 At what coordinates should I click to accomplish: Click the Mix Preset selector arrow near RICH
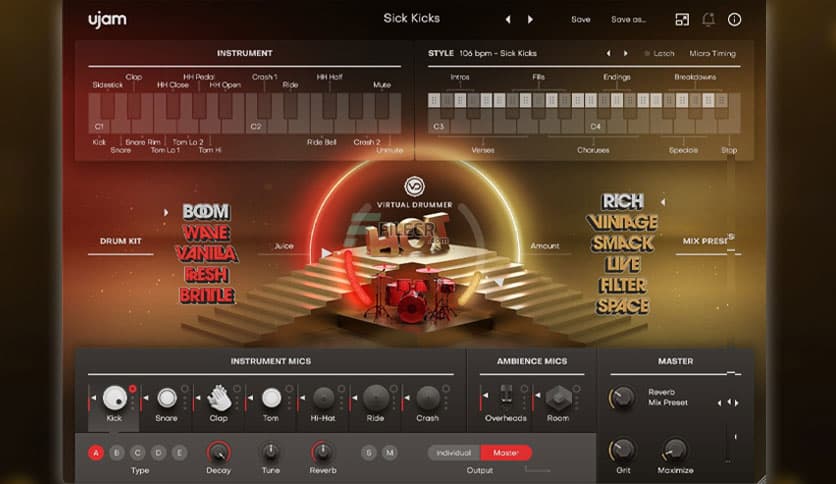pyautogui.click(x=663, y=202)
